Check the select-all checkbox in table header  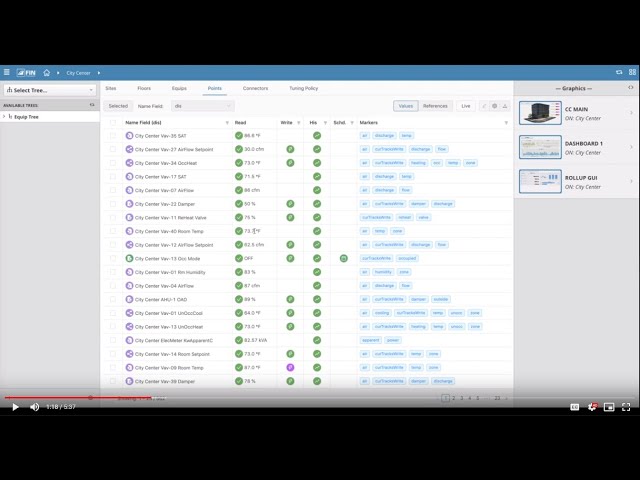113,122
